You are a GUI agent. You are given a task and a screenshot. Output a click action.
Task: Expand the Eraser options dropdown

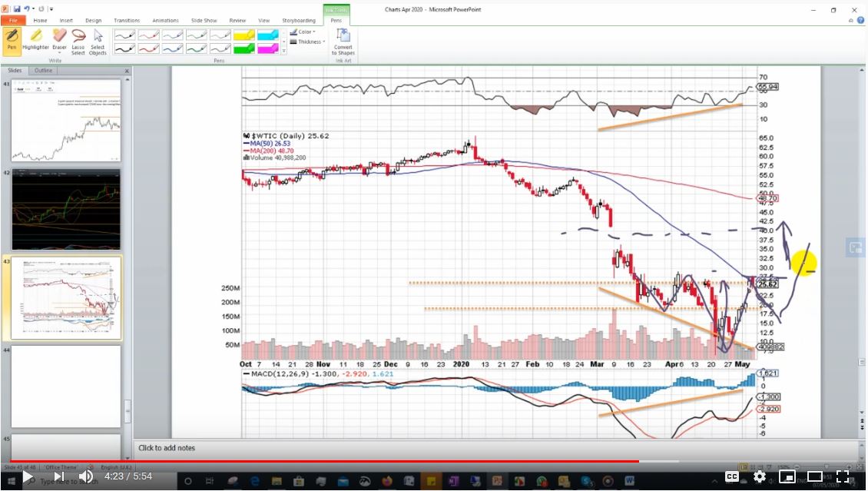(x=59, y=52)
